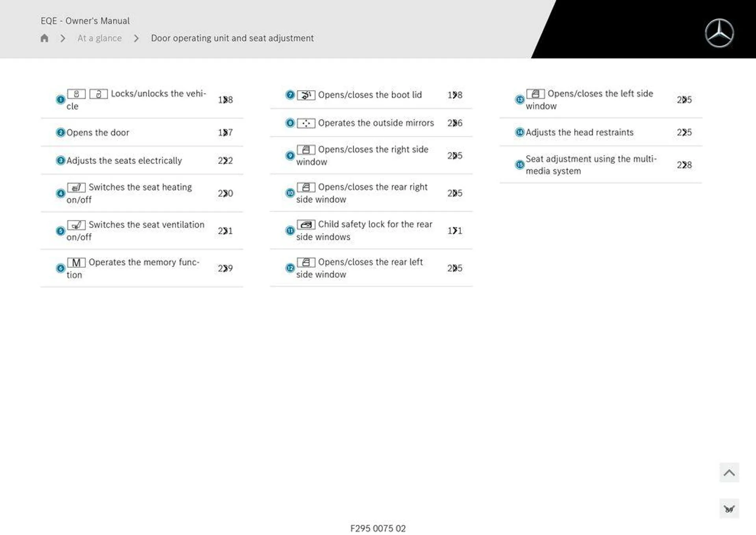Click the outside mirrors operation icon

[x=305, y=122]
